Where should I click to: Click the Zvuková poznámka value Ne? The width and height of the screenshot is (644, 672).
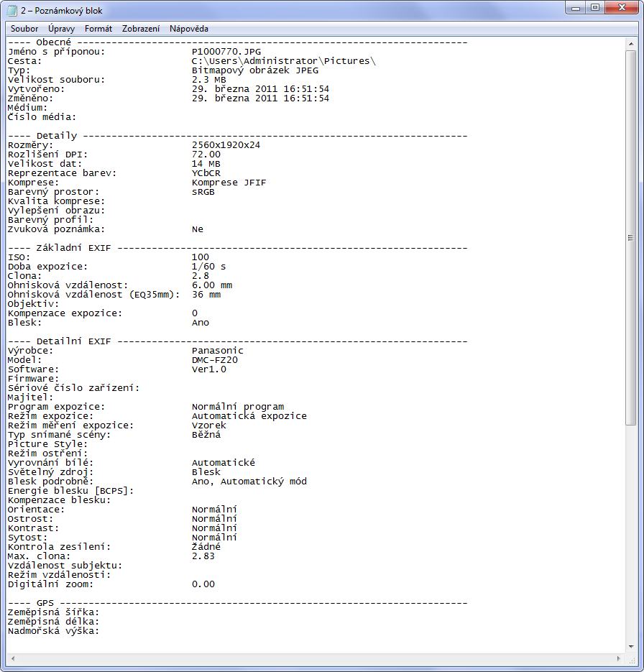coord(198,229)
